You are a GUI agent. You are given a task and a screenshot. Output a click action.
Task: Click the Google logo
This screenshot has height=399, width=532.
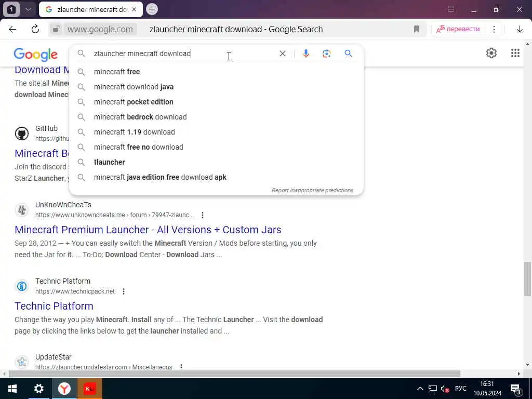pos(36,55)
